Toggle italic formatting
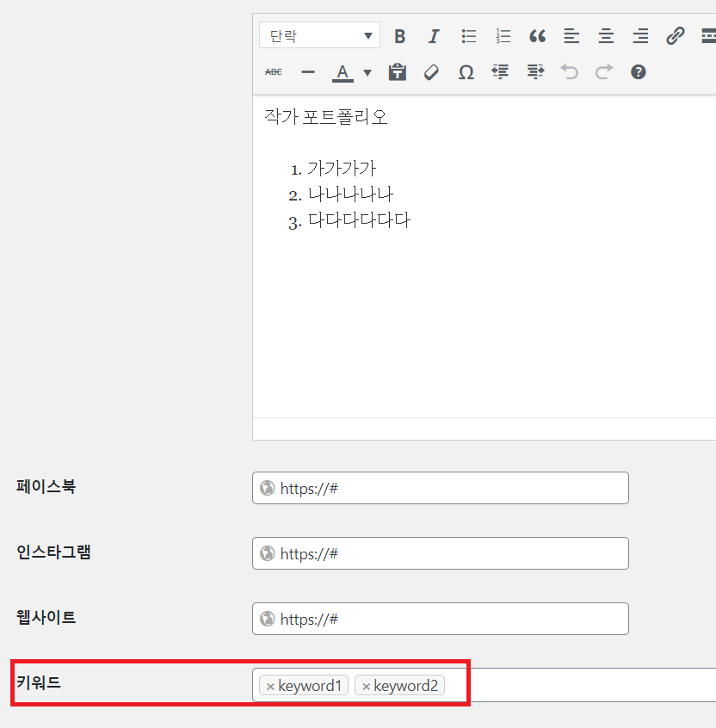 pos(434,36)
